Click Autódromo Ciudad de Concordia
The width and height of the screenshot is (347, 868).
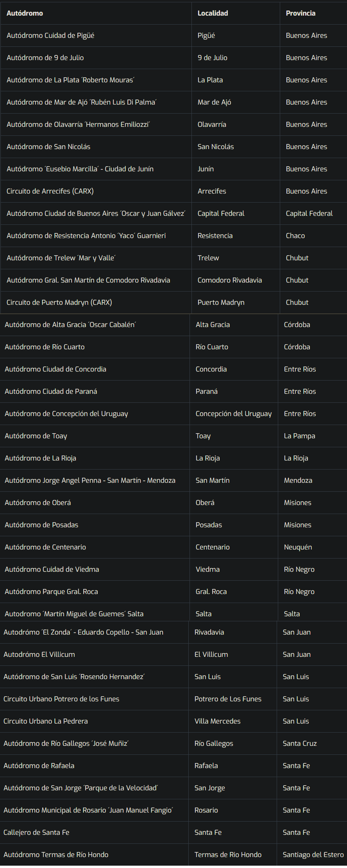(55, 369)
